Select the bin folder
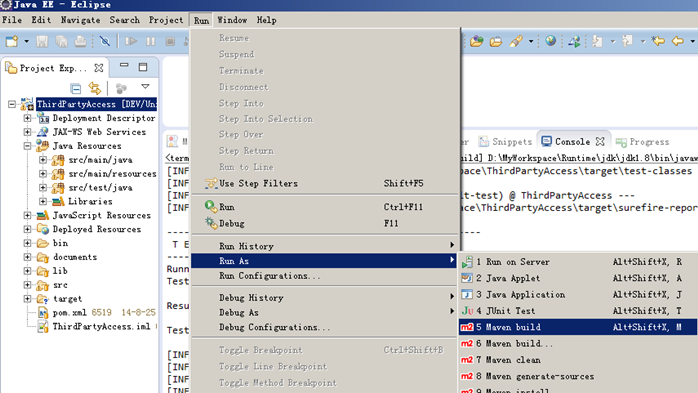This screenshot has height=393, width=698. pyautogui.click(x=60, y=243)
